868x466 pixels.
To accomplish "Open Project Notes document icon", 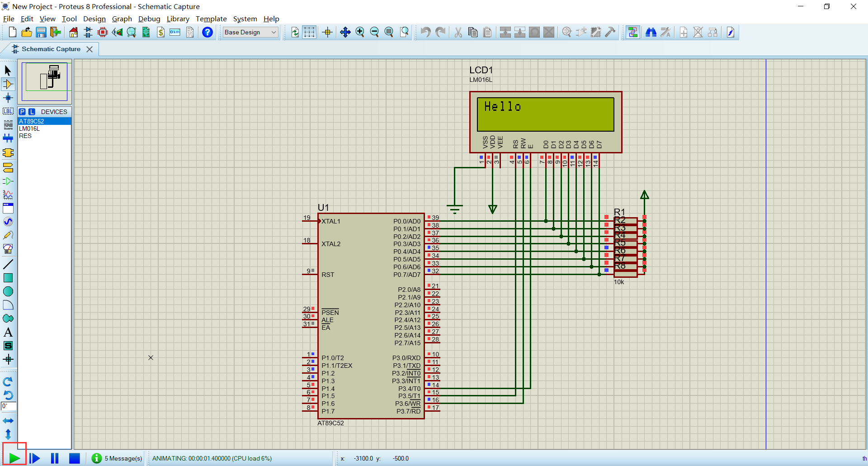I will click(x=190, y=32).
